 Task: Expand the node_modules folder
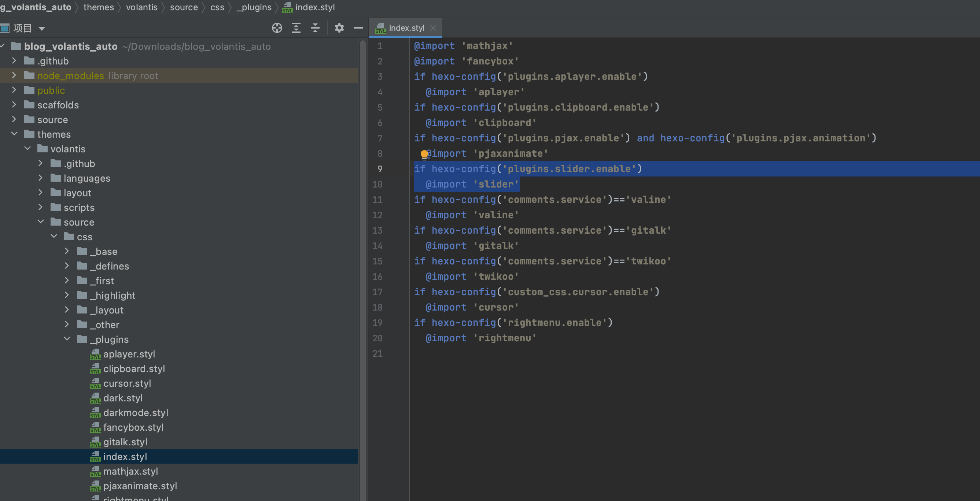tap(14, 75)
